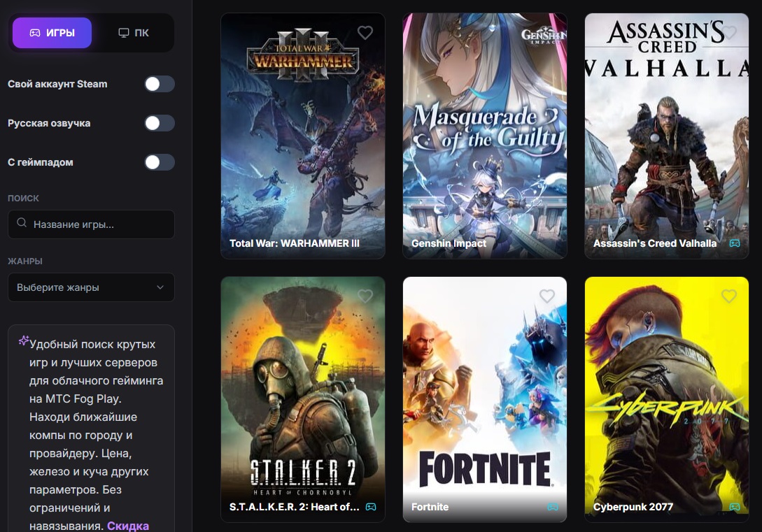Screen dimensions: 762x532
Task: Toggle the С геймпадом filter
Action: [160, 162]
